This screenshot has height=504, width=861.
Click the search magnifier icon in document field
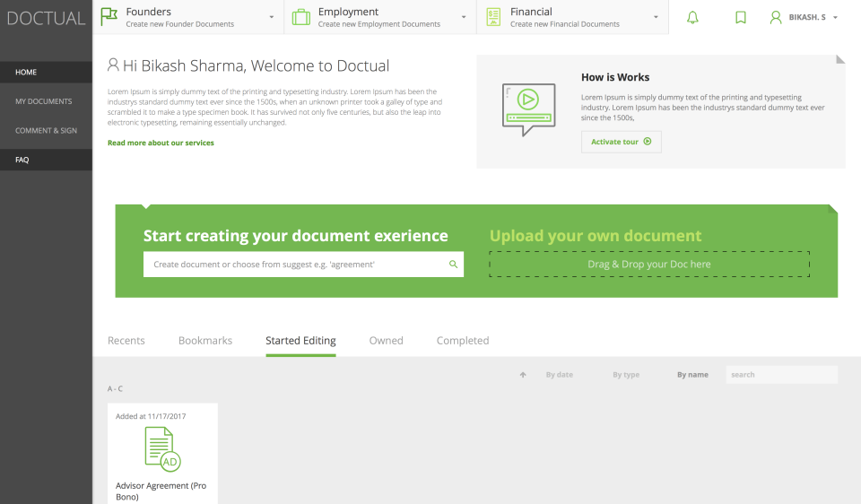click(453, 264)
